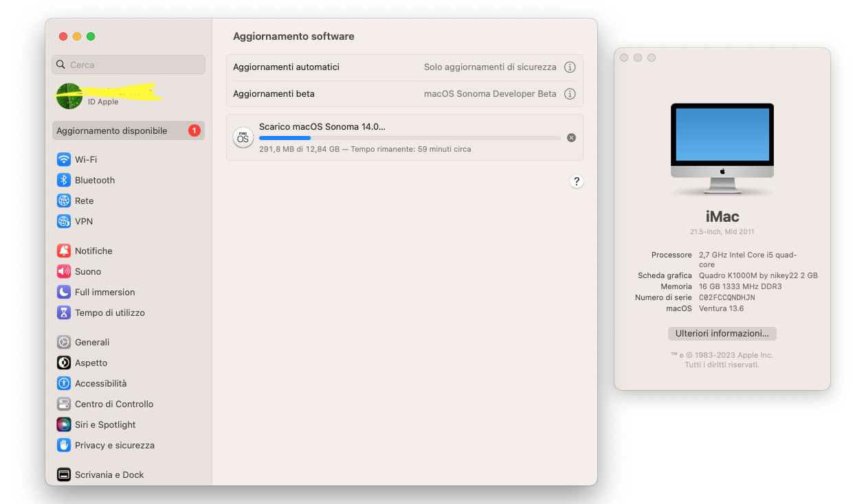This screenshot has width=855, height=504.
Task: Open Siri e Spotlight icon
Action: click(x=64, y=424)
